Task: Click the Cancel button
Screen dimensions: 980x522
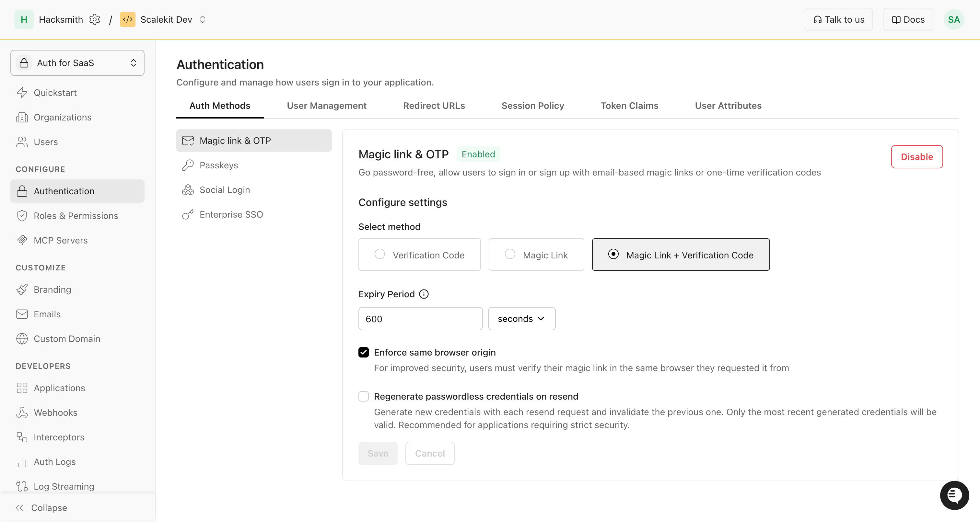Action: pyautogui.click(x=429, y=453)
